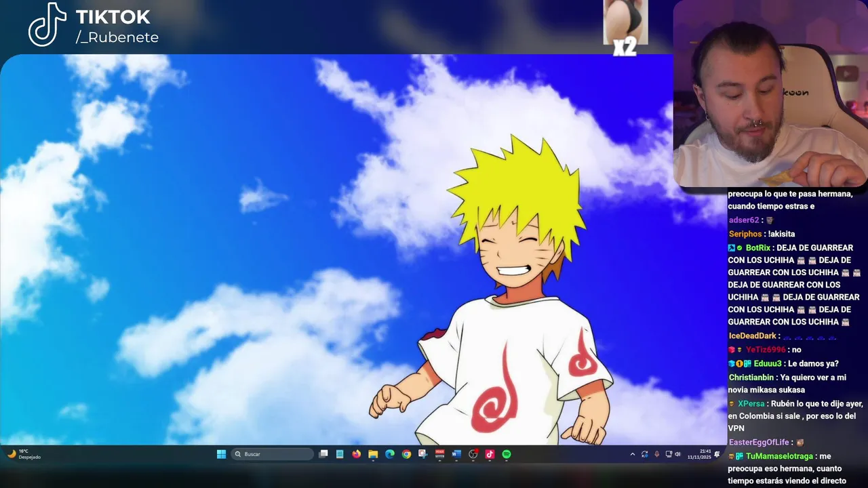Open the Snipping Tool taskbar icon
Screen dimensions: 868x488
pyautogui.click(x=423, y=454)
